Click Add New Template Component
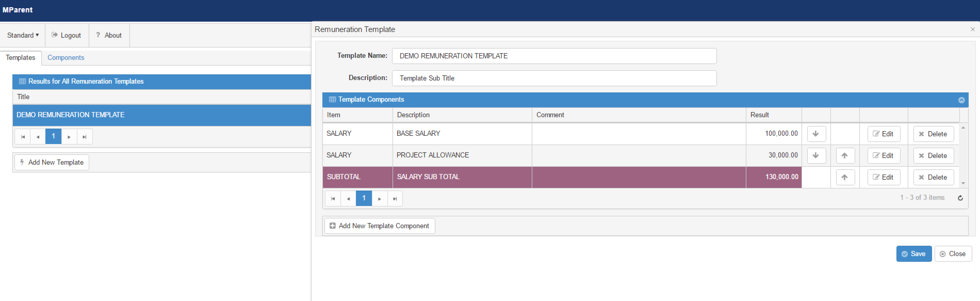The image size is (980, 301). coord(379,226)
